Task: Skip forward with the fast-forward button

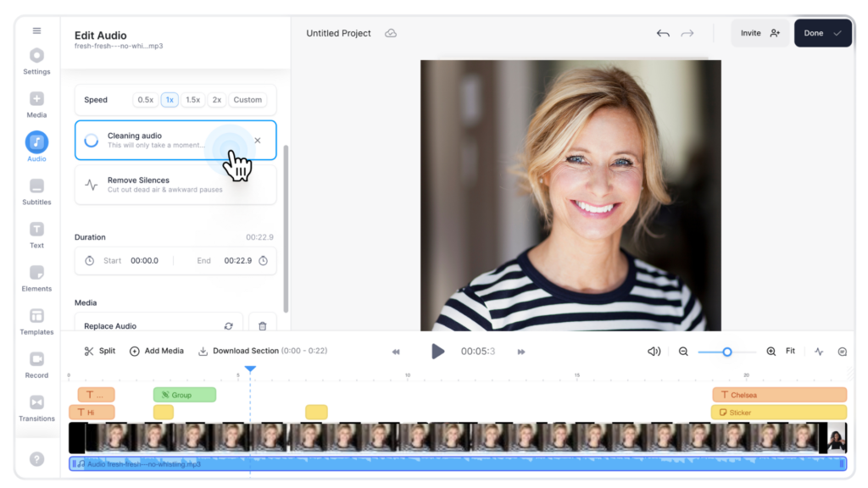Action: click(521, 352)
